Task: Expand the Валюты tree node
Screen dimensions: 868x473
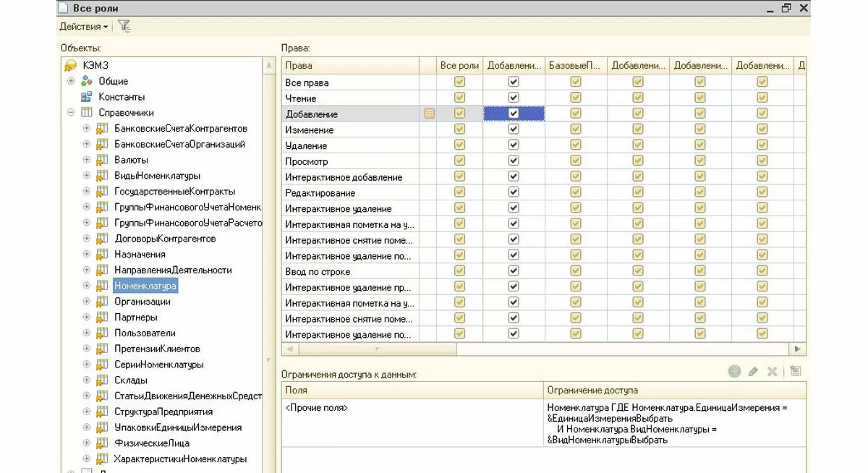Action: pyautogui.click(x=87, y=160)
